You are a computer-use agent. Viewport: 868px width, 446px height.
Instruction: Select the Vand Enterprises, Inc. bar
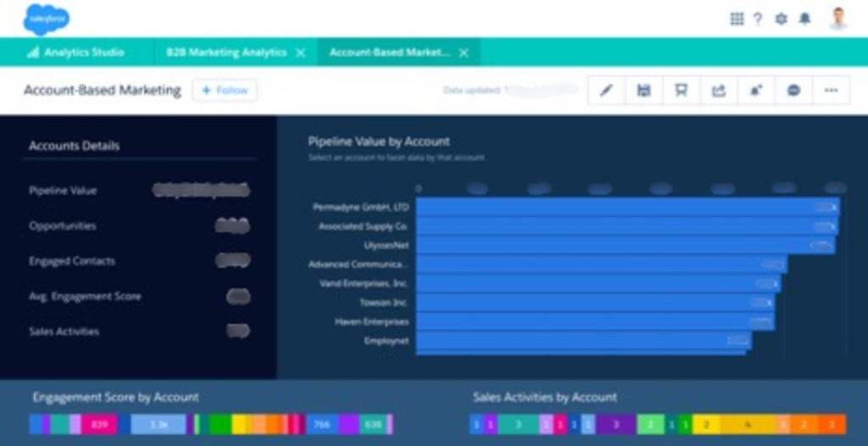pyautogui.click(x=598, y=284)
